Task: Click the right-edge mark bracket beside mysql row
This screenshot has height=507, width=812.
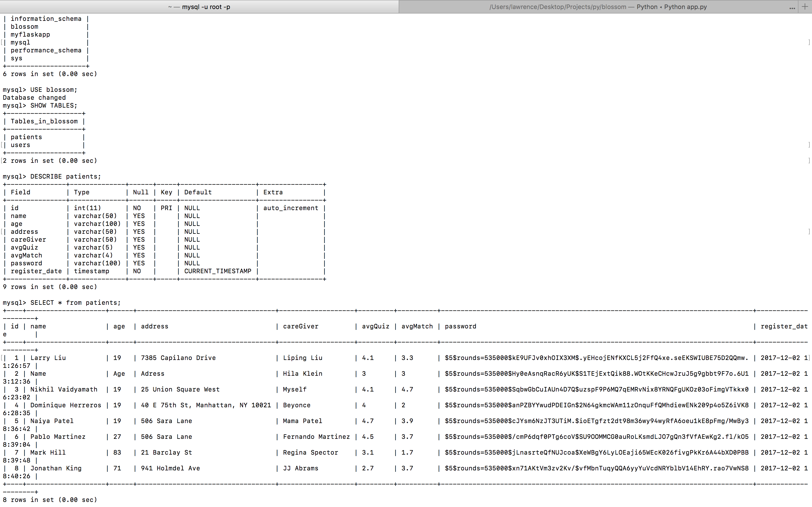Action: pos(809,43)
